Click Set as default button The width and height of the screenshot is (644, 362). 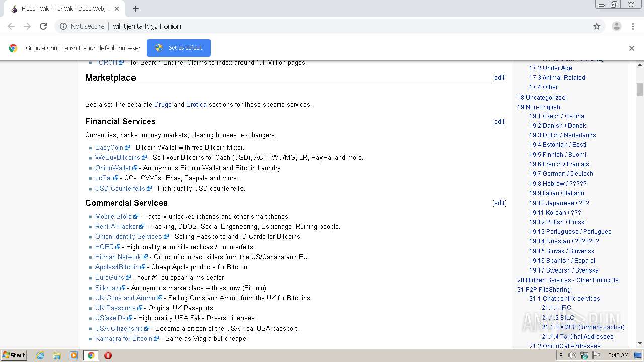[x=179, y=48]
